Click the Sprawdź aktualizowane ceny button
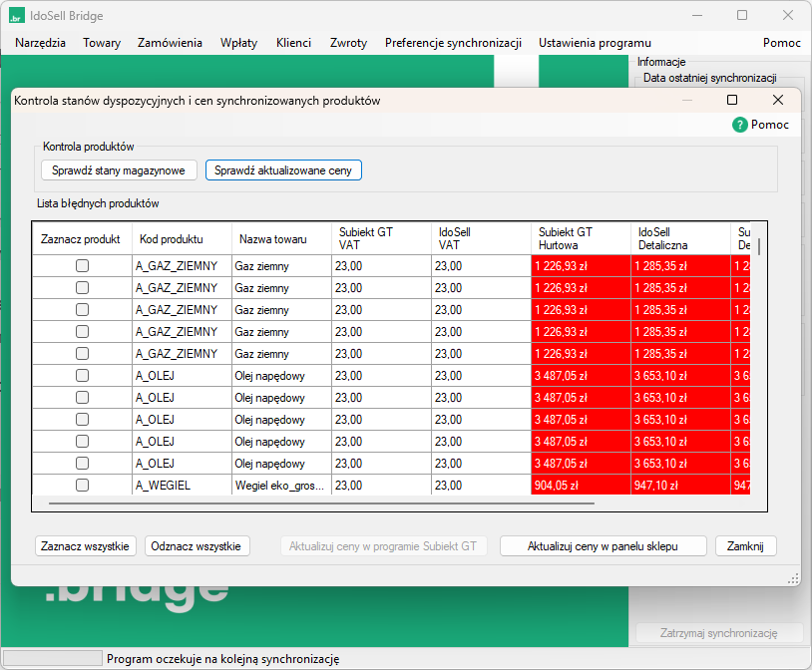 [283, 170]
